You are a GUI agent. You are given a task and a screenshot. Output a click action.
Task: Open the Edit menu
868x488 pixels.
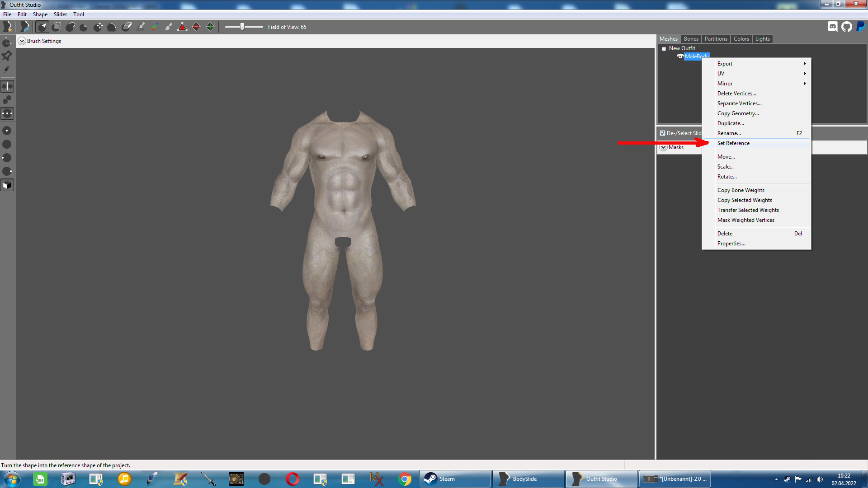click(22, 14)
